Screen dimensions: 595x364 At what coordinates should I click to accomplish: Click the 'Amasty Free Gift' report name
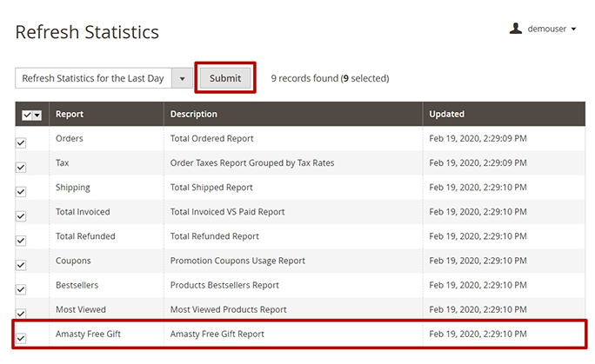point(88,334)
